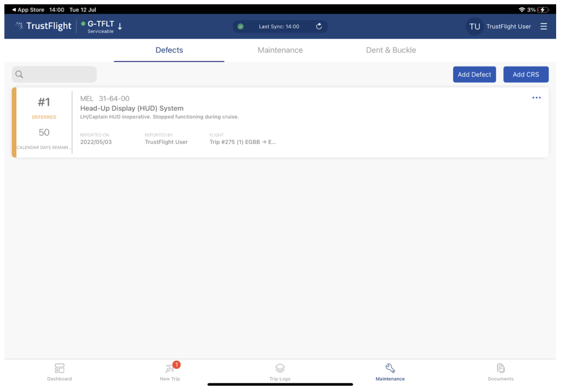The image size is (563, 392).
Task: Select the Head-Up Display (HUD) System title
Action: (x=132, y=108)
